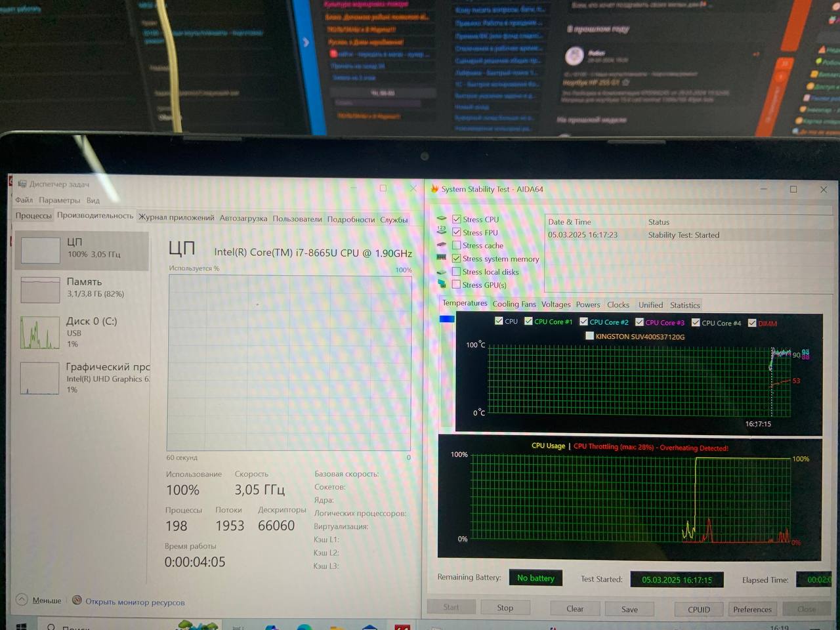
Task: Select the Графический процессор entry
Action: [x=82, y=378]
